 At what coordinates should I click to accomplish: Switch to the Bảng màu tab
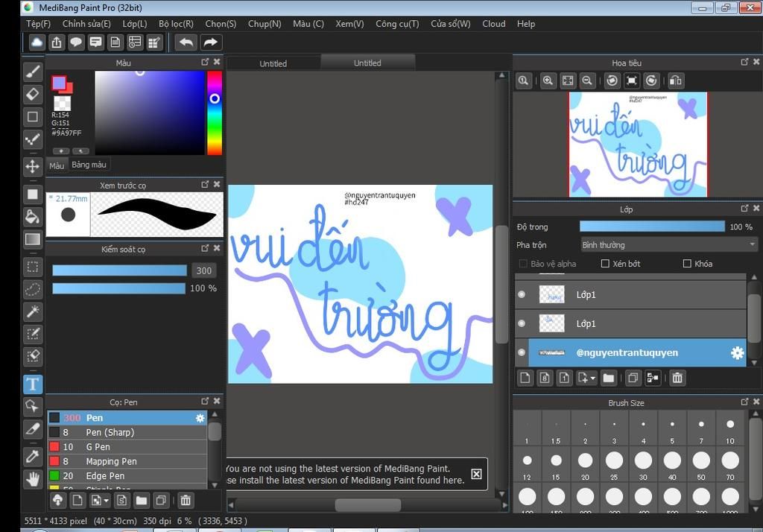pos(89,165)
